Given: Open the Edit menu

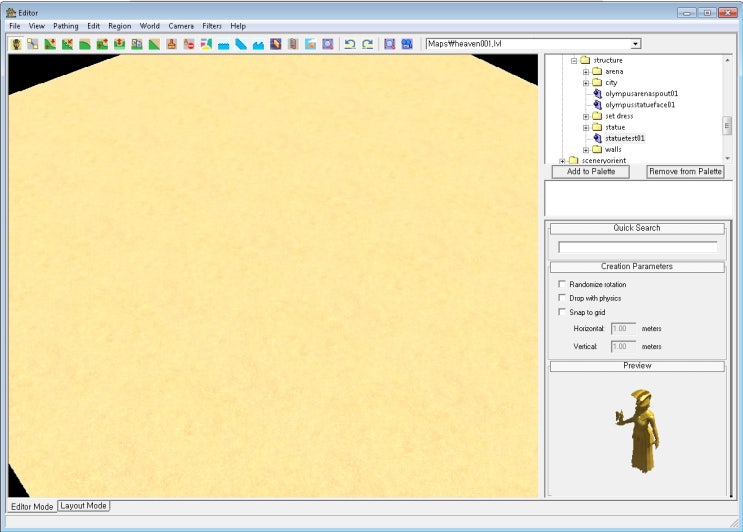Looking at the screenshot, I should tap(93, 26).
